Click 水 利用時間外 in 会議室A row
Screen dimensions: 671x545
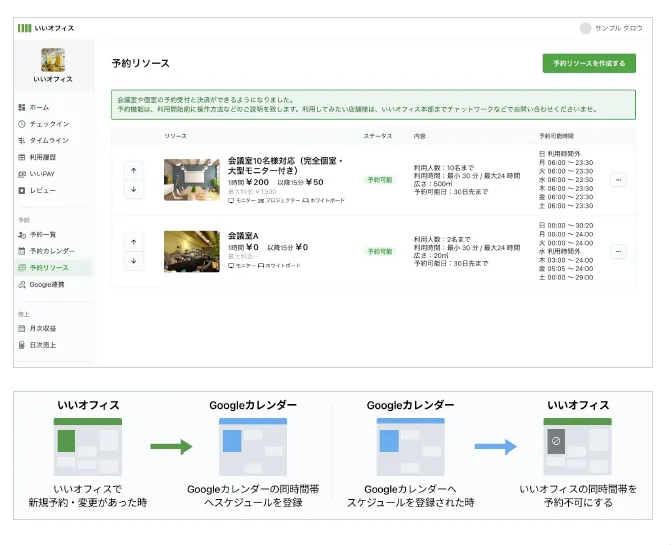click(560, 251)
